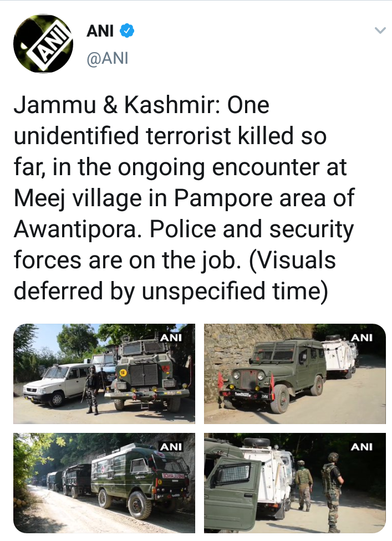Screen dimensions: 392x541
Task: Open the two soldiers walking photo
Action: tap(294, 483)
